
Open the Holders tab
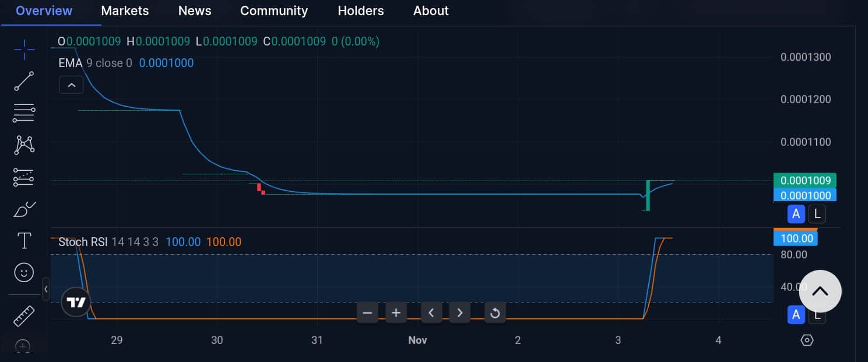pyautogui.click(x=361, y=10)
